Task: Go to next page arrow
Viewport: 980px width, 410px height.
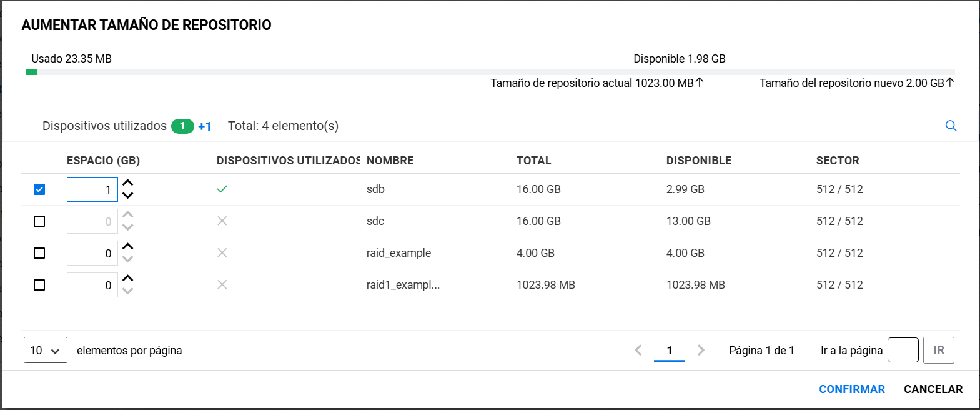Action: [701, 350]
